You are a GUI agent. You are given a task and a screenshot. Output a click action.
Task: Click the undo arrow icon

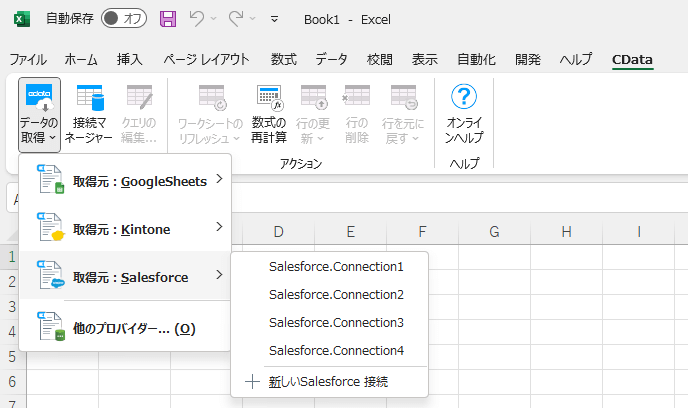(x=197, y=19)
